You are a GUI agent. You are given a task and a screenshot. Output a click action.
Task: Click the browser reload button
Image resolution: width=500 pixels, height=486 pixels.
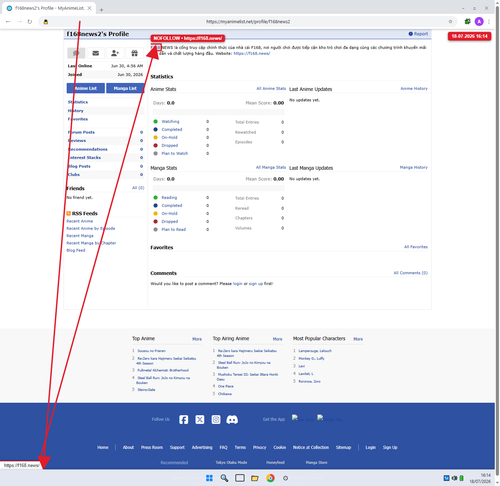30,21
